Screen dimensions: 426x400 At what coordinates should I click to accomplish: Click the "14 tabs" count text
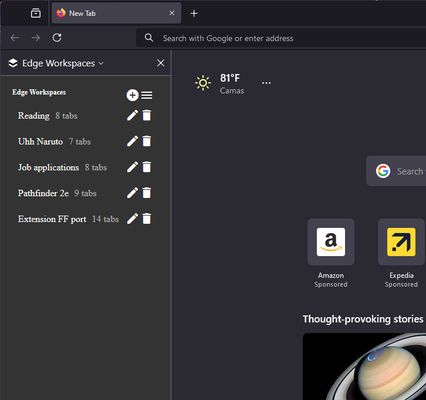[x=105, y=219]
